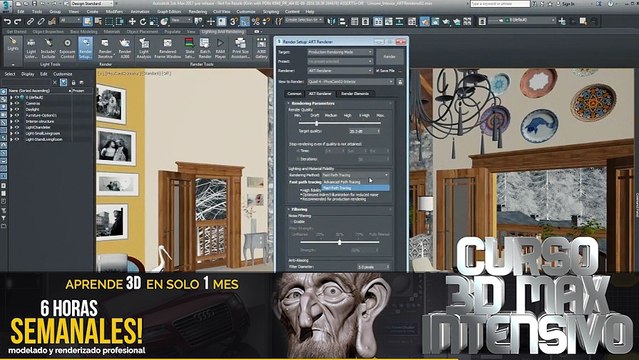This screenshot has height=360, width=639.
Task: Click the Select Object tool
Action: (x=88, y=21)
